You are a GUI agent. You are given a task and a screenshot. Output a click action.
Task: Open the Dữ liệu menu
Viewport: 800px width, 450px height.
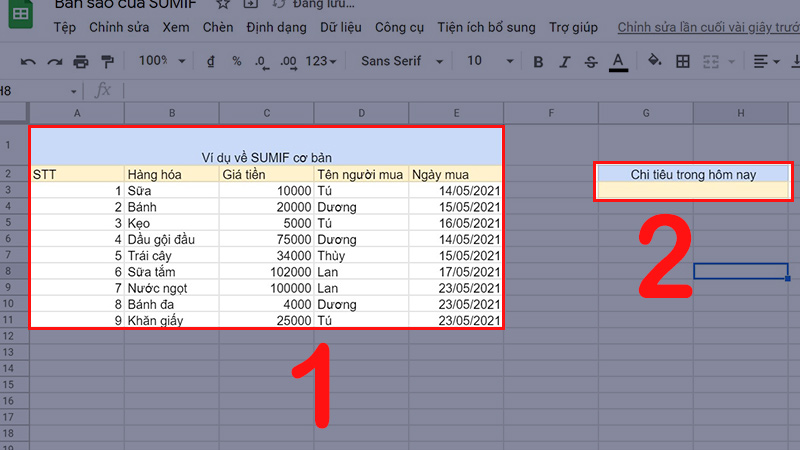click(341, 27)
